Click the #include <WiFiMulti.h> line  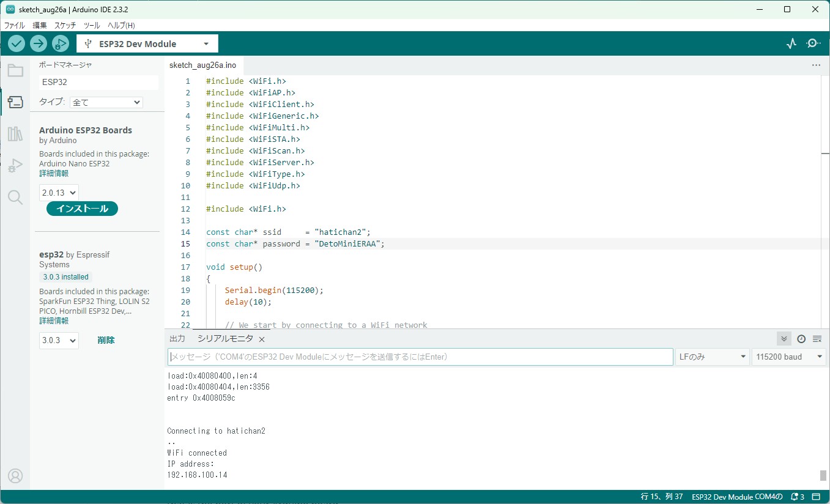pyautogui.click(x=258, y=127)
